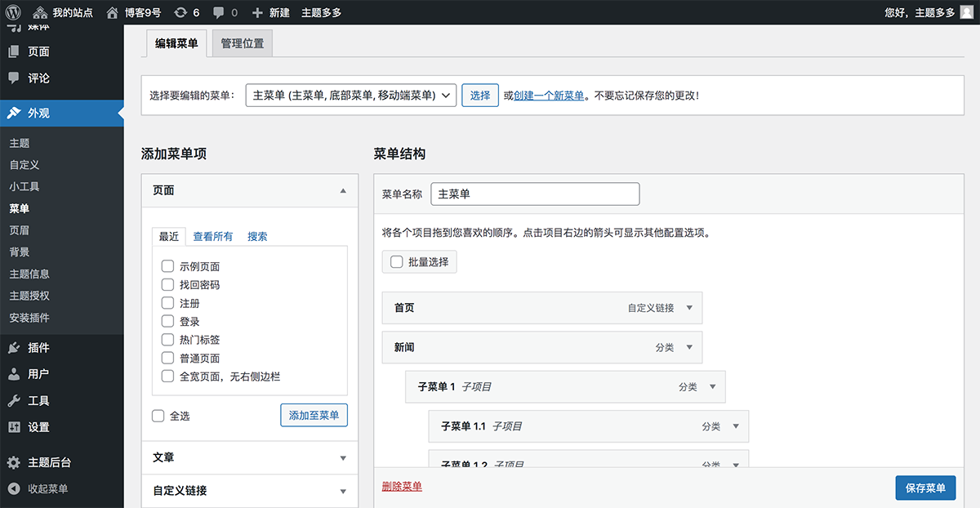Expand the 自定义链接 accordion section
This screenshot has width=980, height=508.
point(249,491)
